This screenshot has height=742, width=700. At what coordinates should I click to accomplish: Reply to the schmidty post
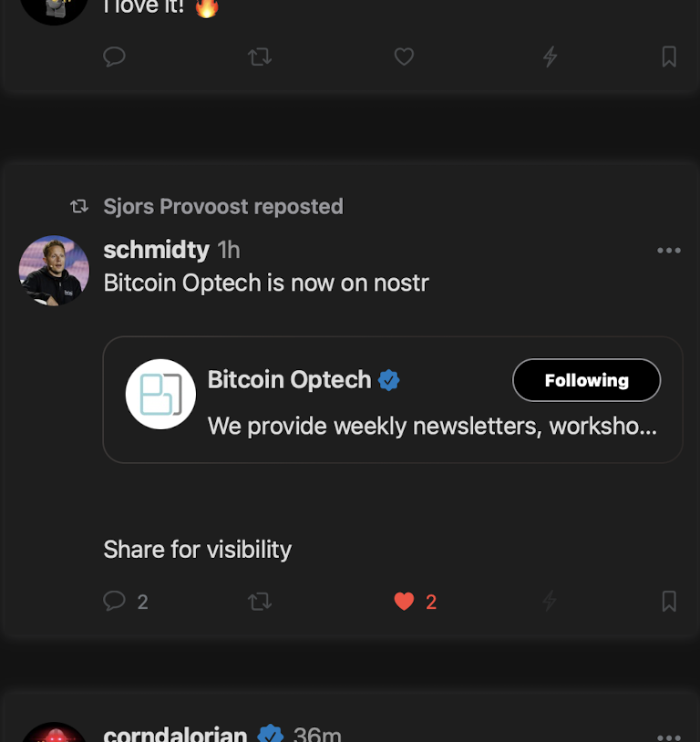(x=115, y=601)
